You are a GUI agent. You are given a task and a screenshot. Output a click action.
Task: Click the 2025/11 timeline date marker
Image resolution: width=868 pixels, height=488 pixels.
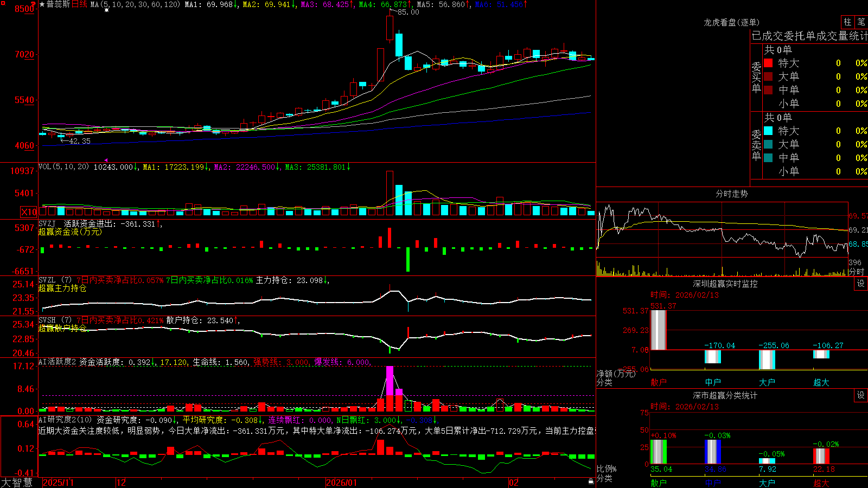click(58, 483)
